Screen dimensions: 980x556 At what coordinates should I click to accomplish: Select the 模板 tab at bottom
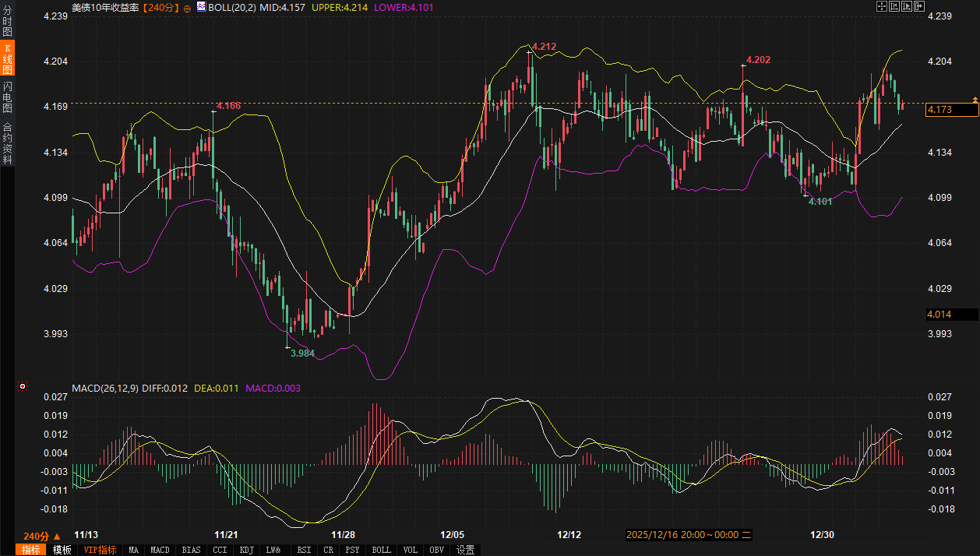(x=62, y=550)
